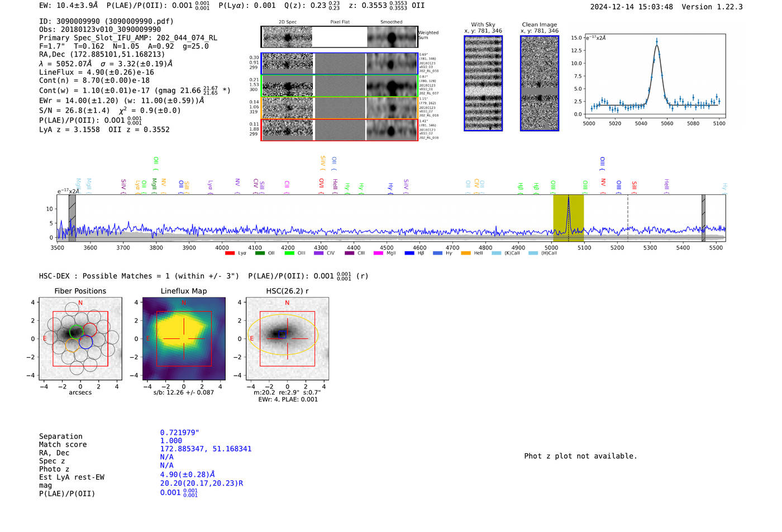Click the yellow ellipse in the HSC image
Screen dimensions: 782x532
pos(283,334)
